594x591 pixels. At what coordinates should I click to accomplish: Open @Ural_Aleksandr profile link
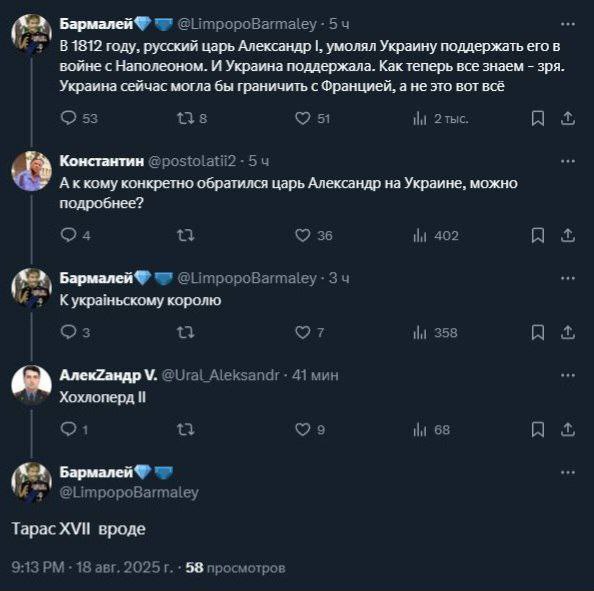[220, 375]
